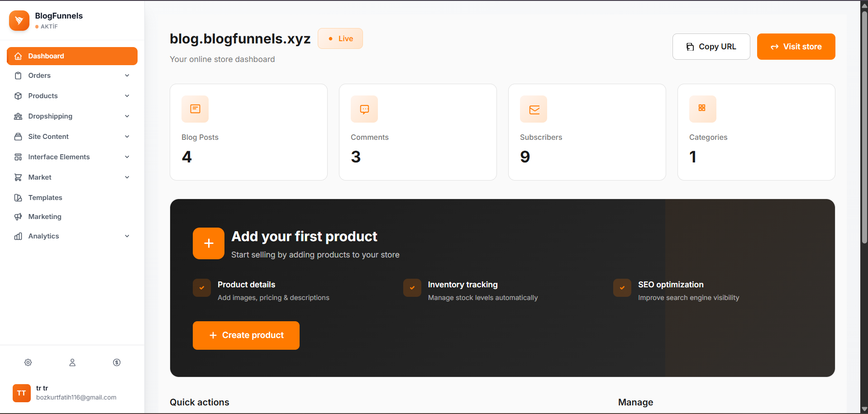Image resolution: width=868 pixels, height=414 pixels.
Task: Click the Dropshipping sidebar icon
Action: [18, 116]
